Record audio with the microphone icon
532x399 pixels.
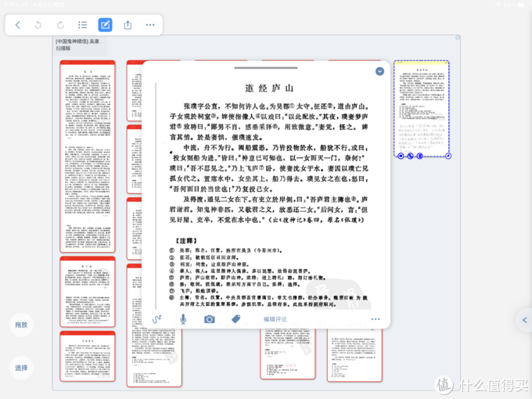point(183,319)
